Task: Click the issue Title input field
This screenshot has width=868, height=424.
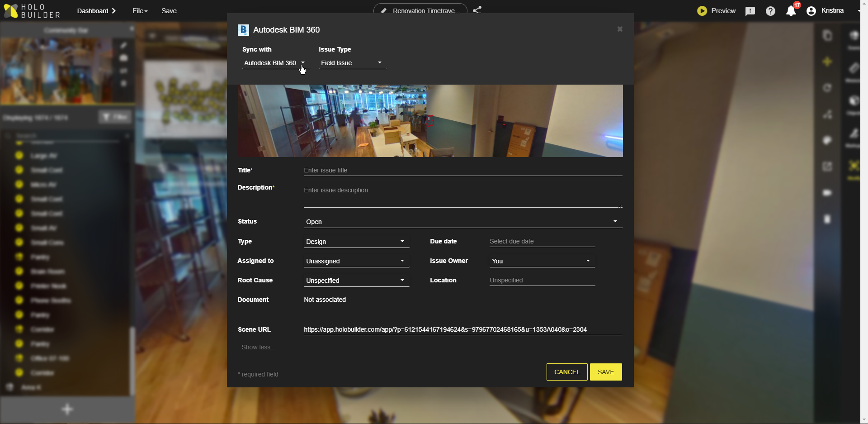Action: [462, 170]
